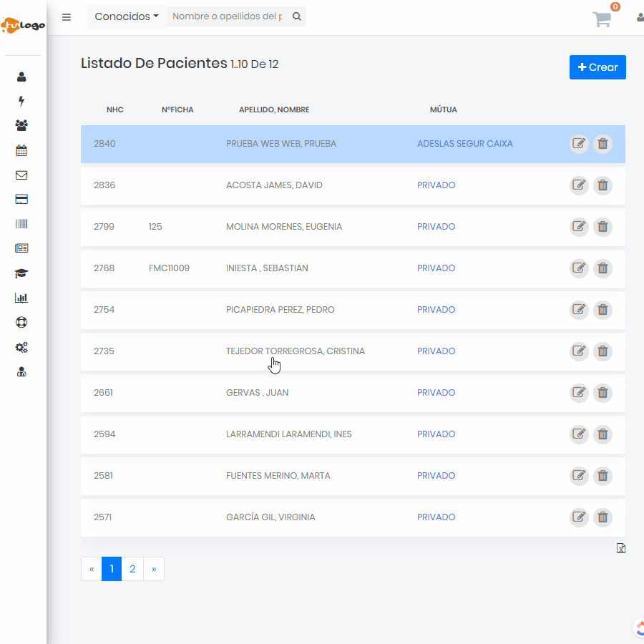
Task: Click the patient (user) icon in sidebar
Action: 21,77
